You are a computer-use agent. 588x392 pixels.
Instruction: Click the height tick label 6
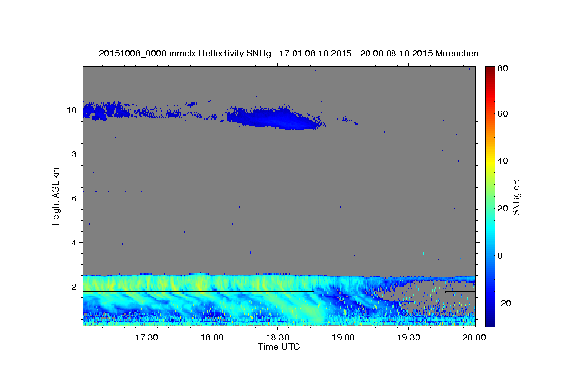[x=75, y=198]
